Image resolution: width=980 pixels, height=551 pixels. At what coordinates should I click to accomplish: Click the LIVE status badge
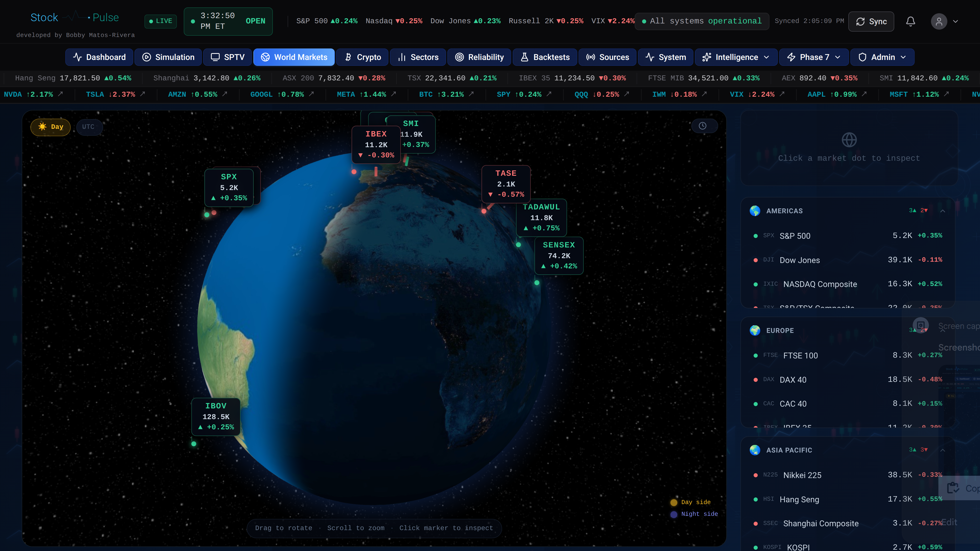point(161,21)
